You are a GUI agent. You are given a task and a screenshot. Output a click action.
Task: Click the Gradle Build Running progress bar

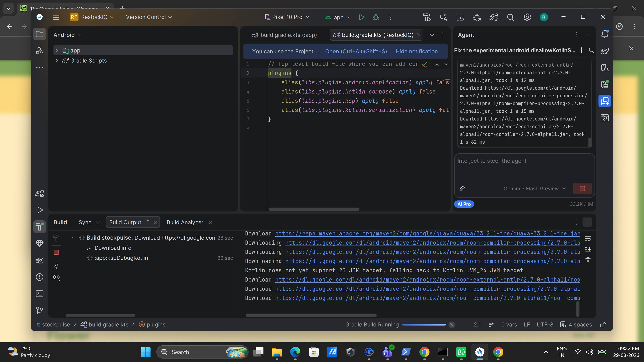(x=424, y=324)
